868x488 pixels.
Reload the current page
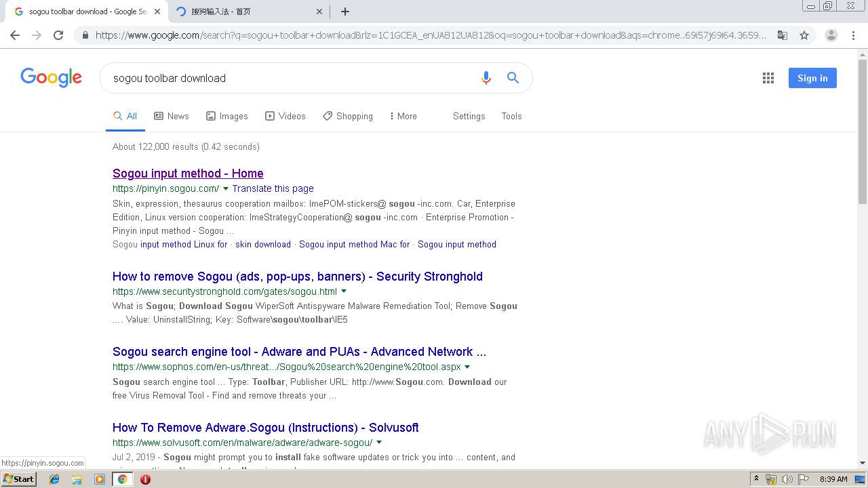click(58, 35)
